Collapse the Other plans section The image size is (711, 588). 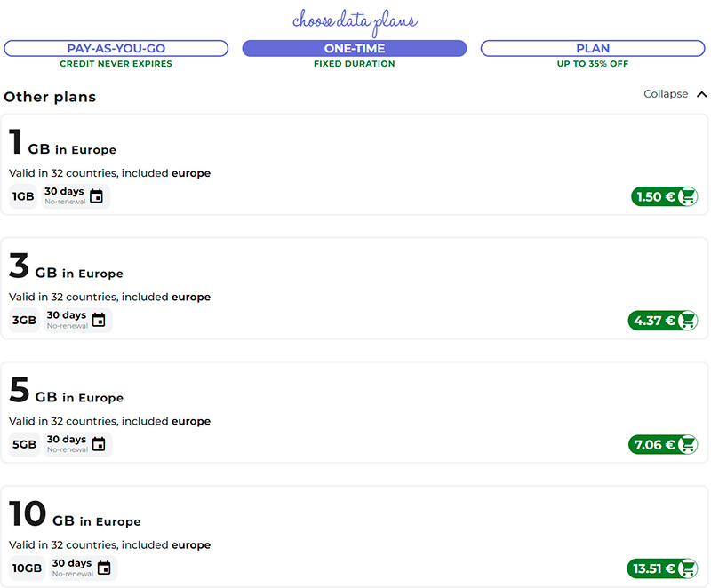click(666, 94)
